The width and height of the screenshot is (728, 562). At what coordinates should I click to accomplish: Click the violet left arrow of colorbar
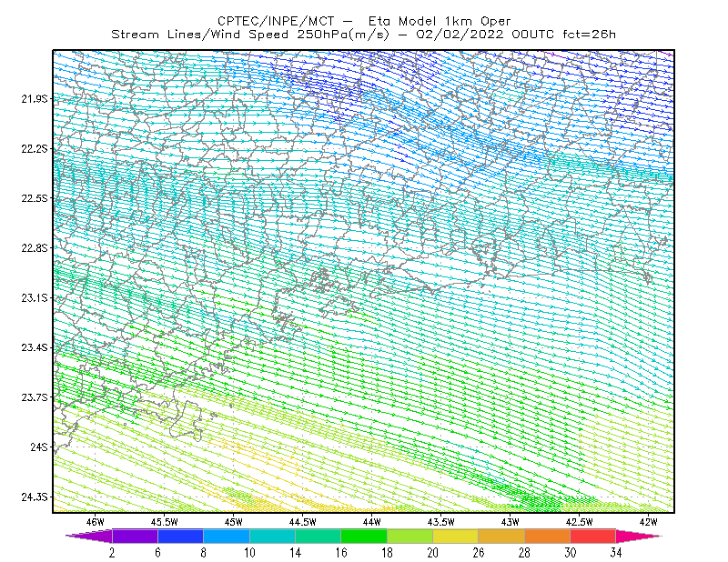click(88, 536)
